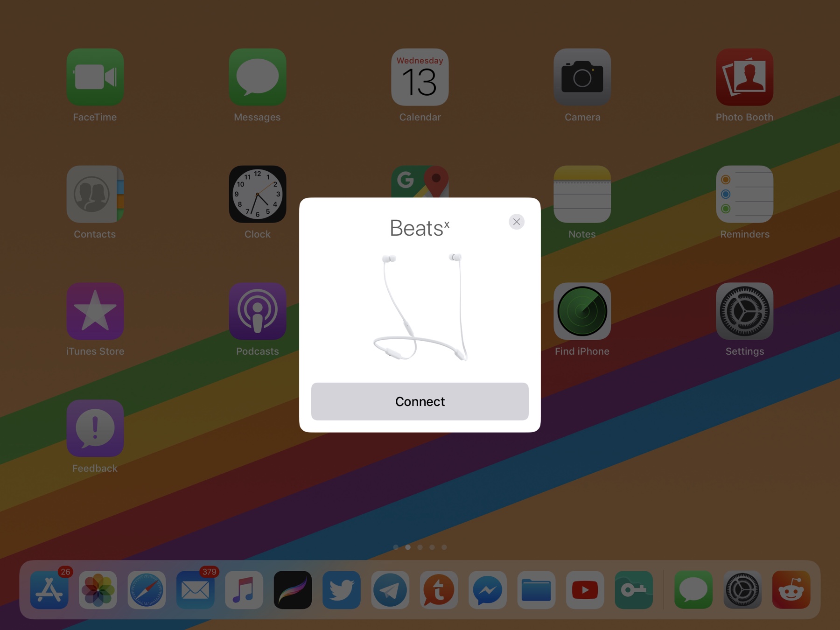Screen dimensions: 840x630
Task: Tap the 'Beats x' dialog title
Action: (420, 228)
